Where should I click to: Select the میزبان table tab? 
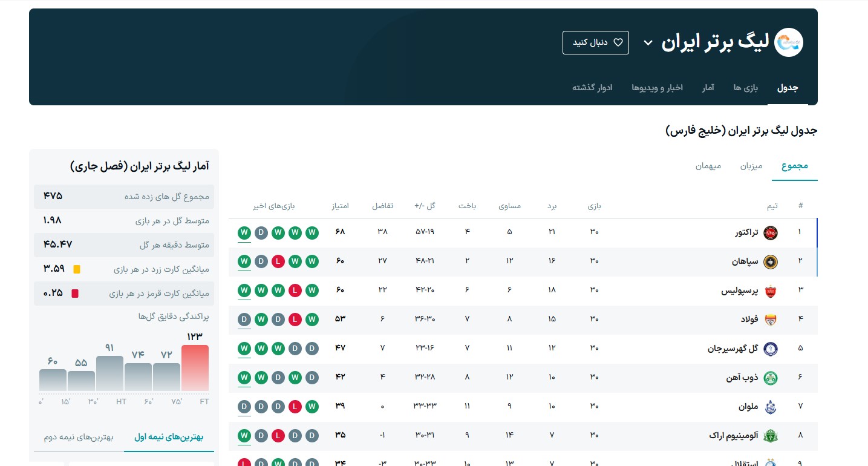pos(751,166)
